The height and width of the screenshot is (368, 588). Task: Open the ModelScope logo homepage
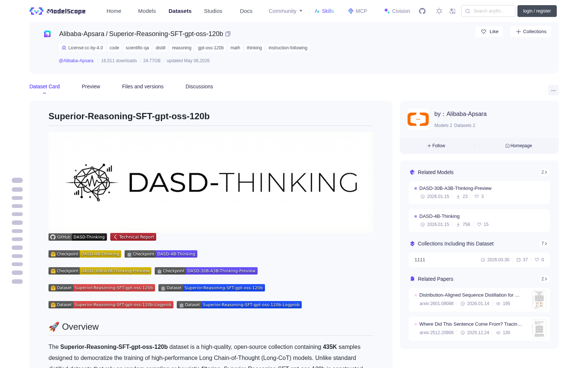coord(58,11)
